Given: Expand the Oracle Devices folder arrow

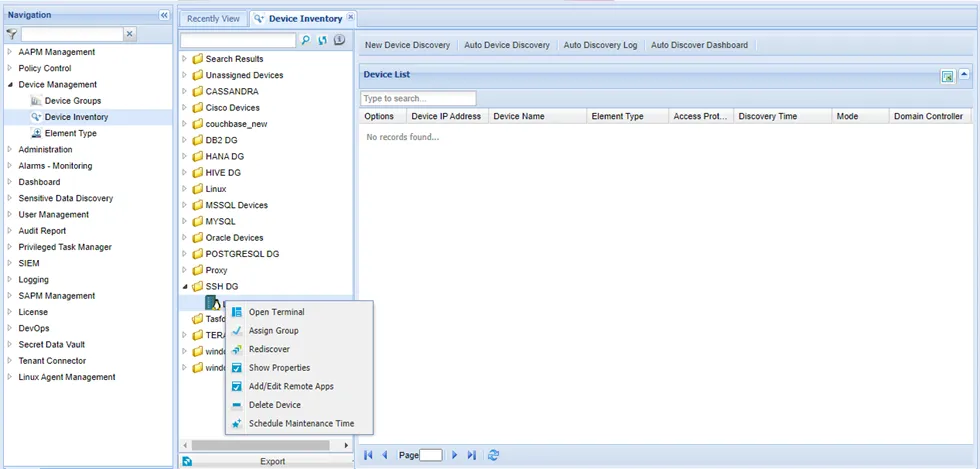Looking at the screenshot, I should tap(184, 238).
